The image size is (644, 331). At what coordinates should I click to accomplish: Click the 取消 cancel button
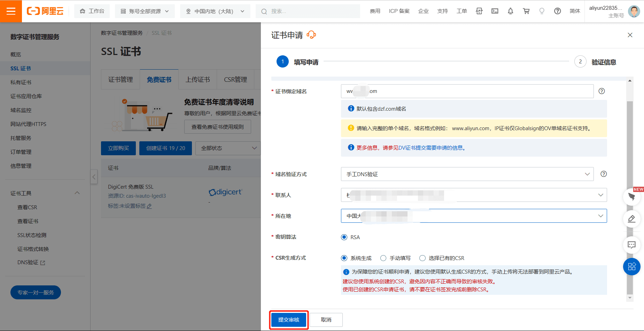[x=326, y=320]
